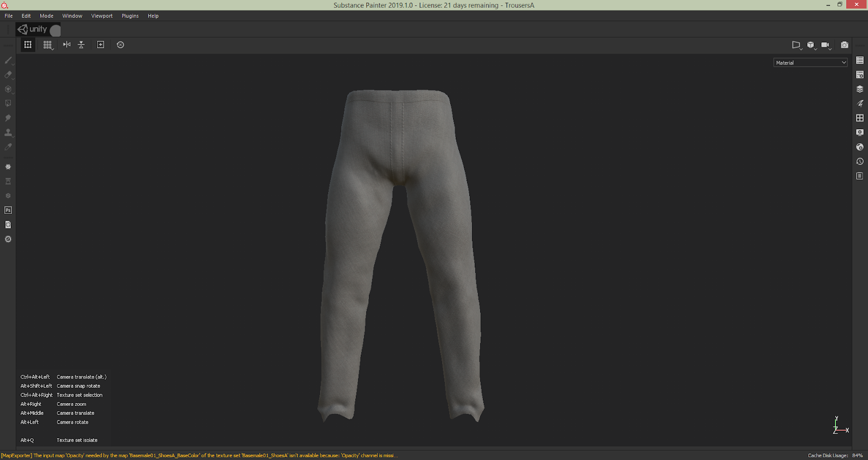Viewport: 868px width, 460px height.
Task: Open the Help menu
Action: [x=153, y=16]
